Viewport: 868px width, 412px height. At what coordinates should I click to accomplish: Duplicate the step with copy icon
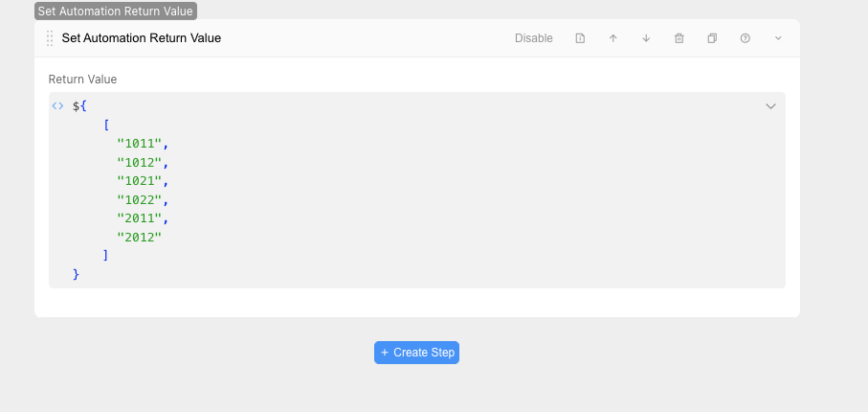click(712, 38)
